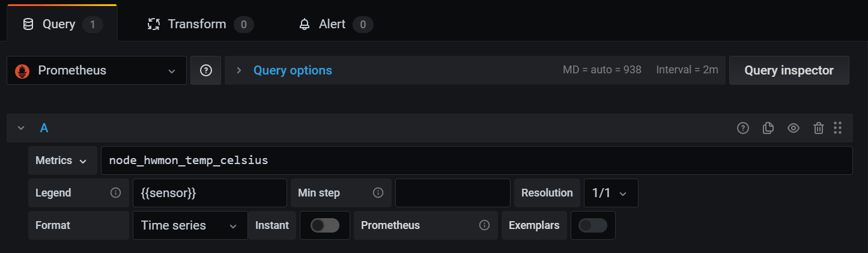This screenshot has width=868, height=253.
Task: Click the drag handle for query A
Action: click(838, 128)
